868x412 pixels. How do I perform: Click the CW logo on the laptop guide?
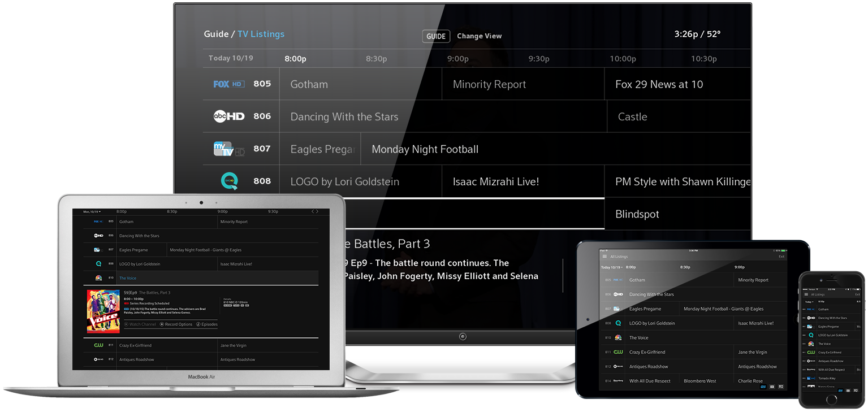click(97, 345)
